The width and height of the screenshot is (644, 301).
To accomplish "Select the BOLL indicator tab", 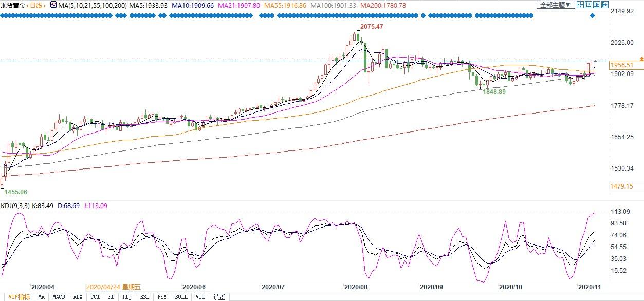I will pyautogui.click(x=181, y=297).
